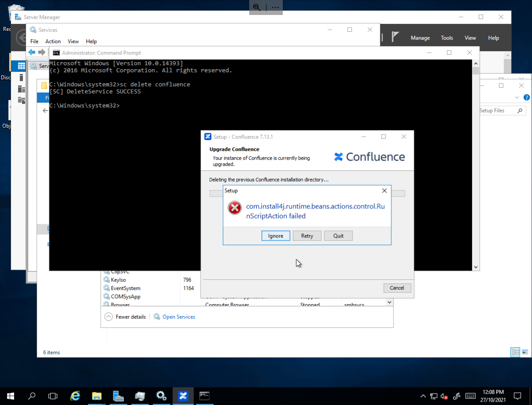Close the Setup error dialog with X

[x=384, y=191]
